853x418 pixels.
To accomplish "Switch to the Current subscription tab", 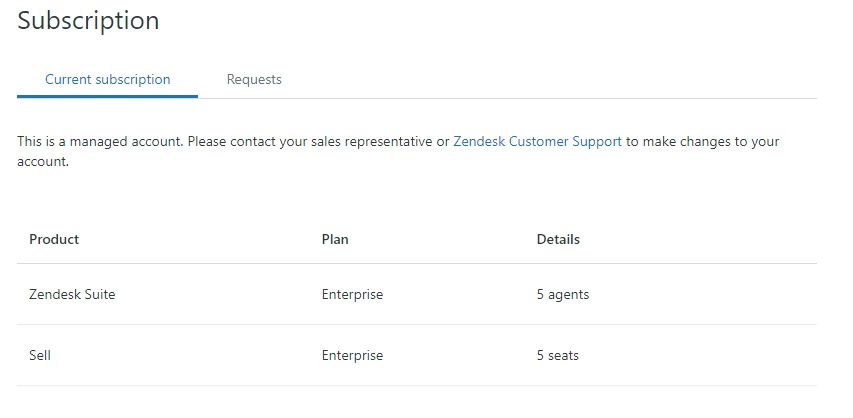I will (108, 80).
